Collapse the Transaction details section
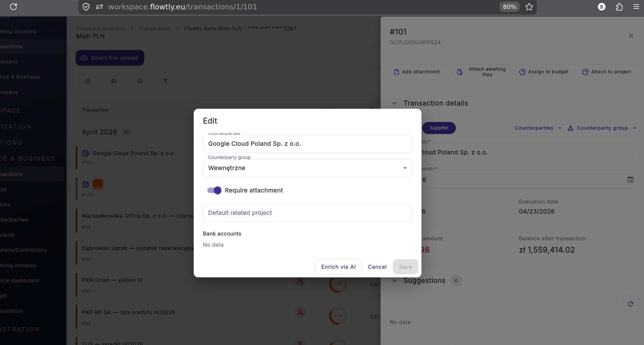Screen dimensions: 644x345 pyautogui.click(x=394, y=103)
